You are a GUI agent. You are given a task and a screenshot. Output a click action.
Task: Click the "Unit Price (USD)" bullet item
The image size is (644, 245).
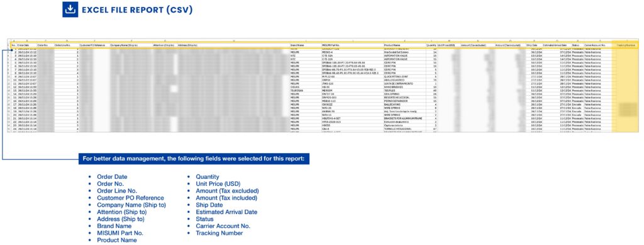pyautogui.click(x=218, y=184)
